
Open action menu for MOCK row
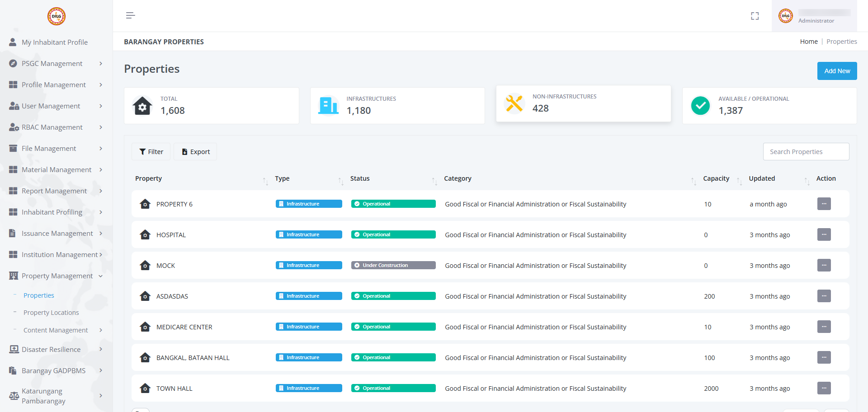point(824,265)
